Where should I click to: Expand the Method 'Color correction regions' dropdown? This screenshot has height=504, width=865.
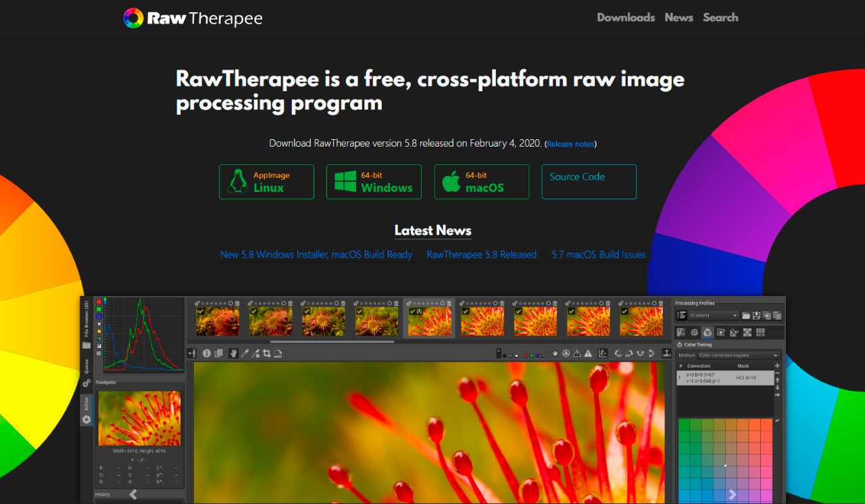click(739, 355)
